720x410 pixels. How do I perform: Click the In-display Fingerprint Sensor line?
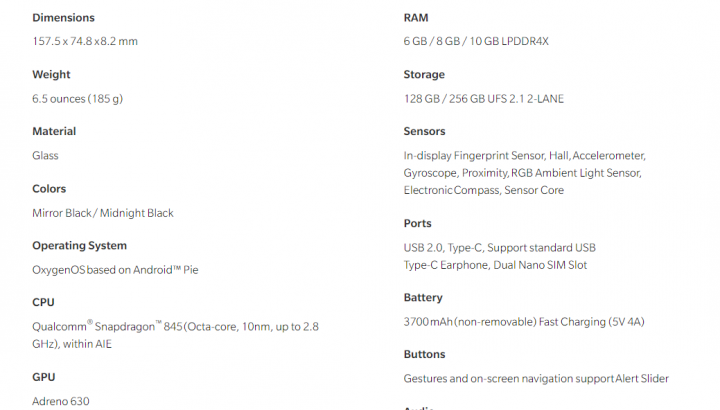coord(524,156)
